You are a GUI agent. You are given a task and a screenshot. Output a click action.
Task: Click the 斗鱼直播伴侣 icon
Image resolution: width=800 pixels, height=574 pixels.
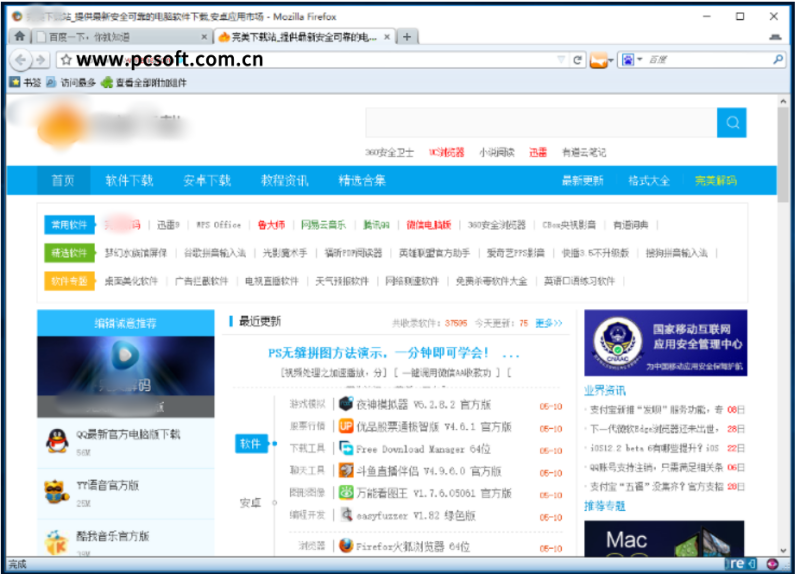[346, 470]
